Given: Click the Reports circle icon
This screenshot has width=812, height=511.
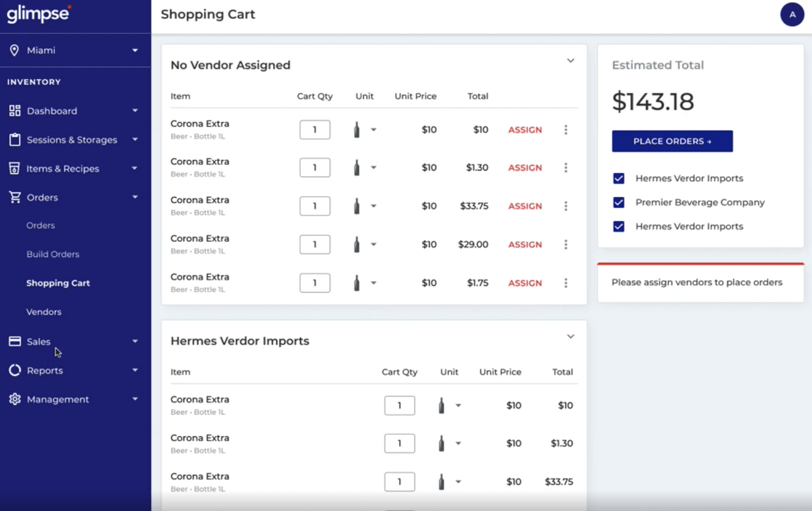Looking at the screenshot, I should point(15,370).
